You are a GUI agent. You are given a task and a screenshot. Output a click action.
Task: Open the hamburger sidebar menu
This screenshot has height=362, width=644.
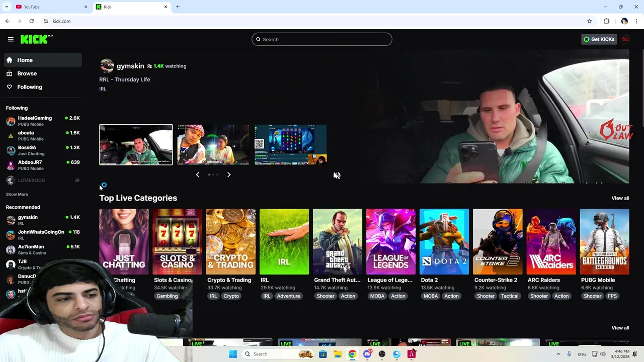pos(11,39)
